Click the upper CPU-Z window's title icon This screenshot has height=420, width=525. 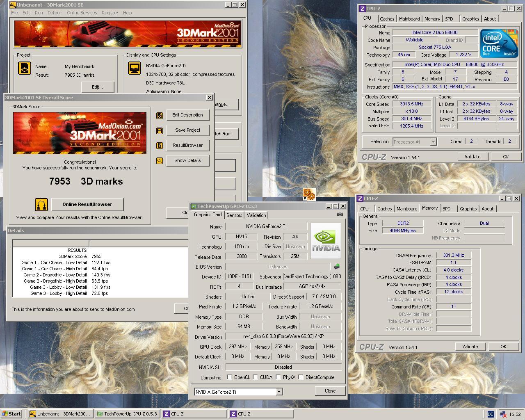[362, 9]
